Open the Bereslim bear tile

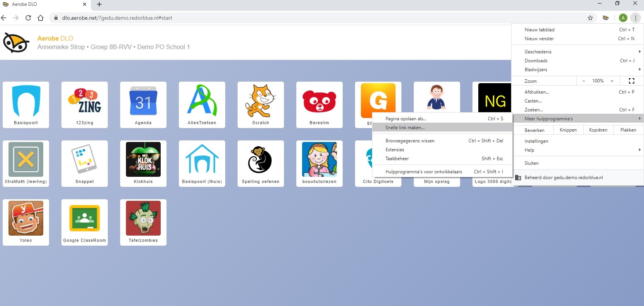(319, 104)
